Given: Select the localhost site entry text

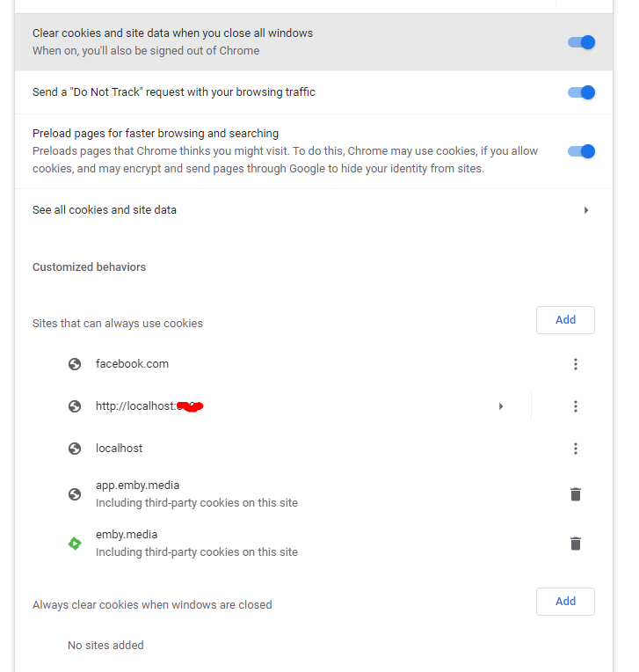Looking at the screenshot, I should point(119,449).
